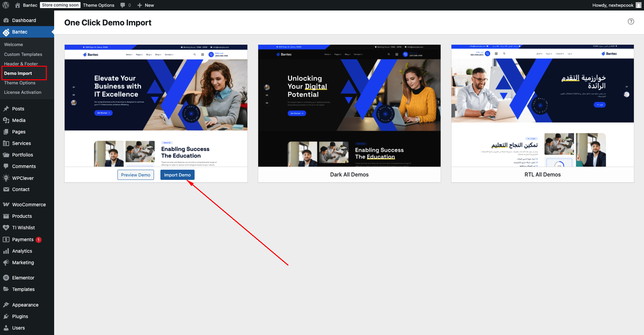
Task: Select the Dark All Demos thumbnail
Action: pyautogui.click(x=349, y=106)
